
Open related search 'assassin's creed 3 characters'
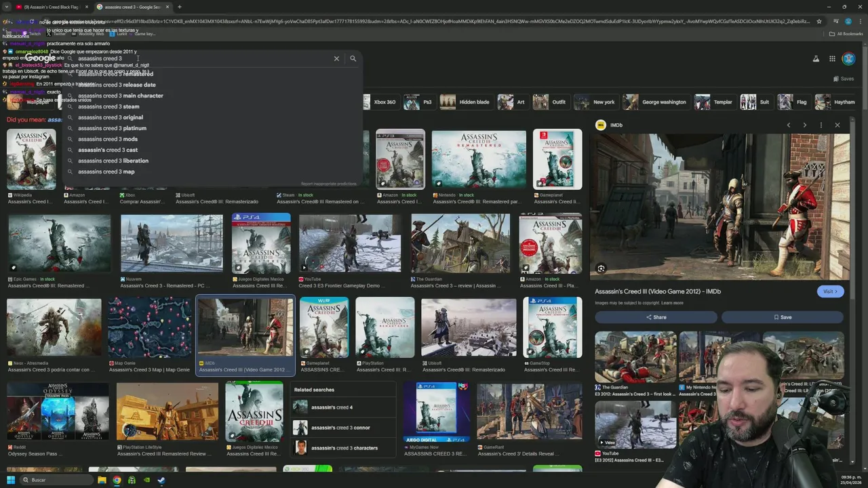click(342, 448)
